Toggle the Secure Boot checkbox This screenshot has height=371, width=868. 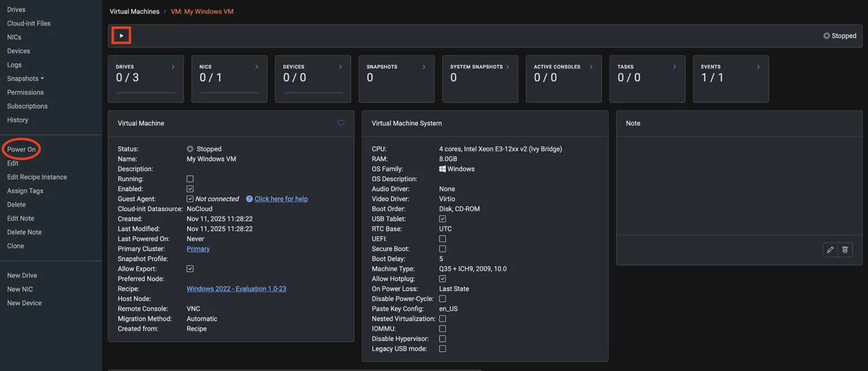pyautogui.click(x=442, y=249)
